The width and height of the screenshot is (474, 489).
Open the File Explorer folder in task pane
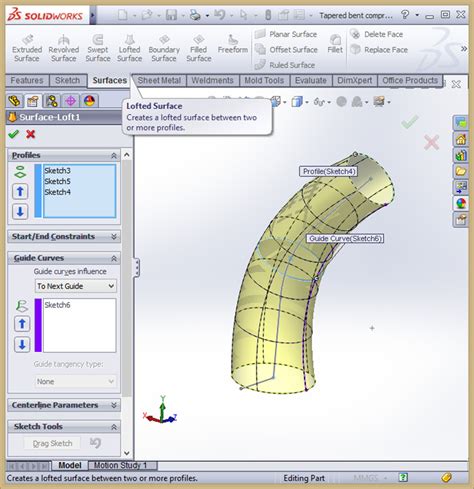[x=461, y=171]
